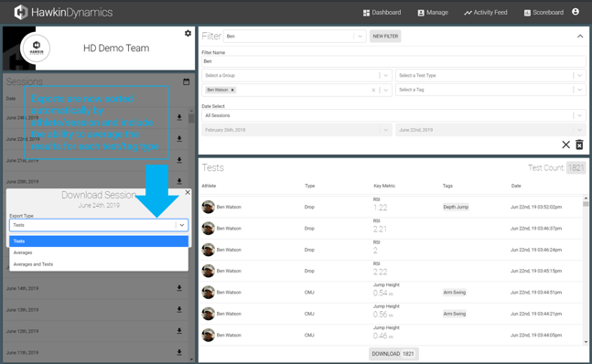Sort by Tags column header
The width and height of the screenshot is (592, 364).
447,186
